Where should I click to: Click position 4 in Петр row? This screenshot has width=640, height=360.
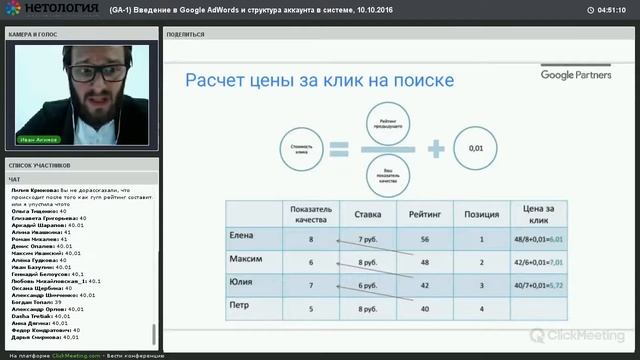point(482,309)
